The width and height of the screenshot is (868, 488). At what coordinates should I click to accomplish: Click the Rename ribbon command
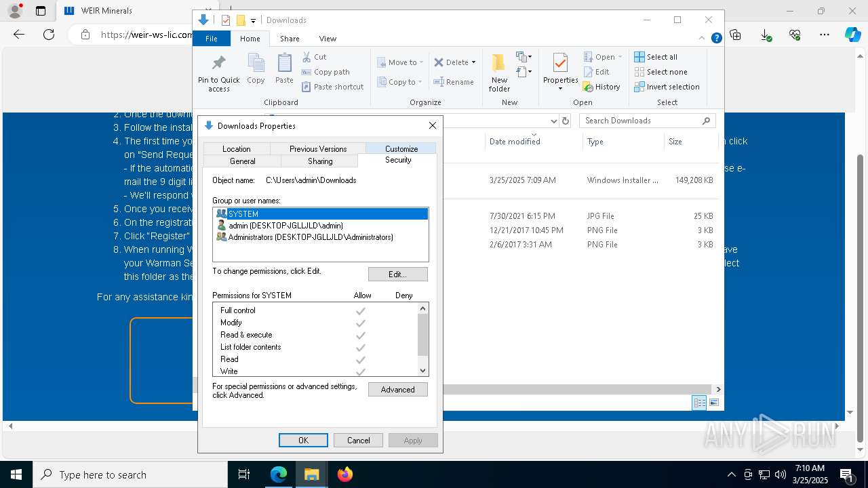(x=454, y=82)
